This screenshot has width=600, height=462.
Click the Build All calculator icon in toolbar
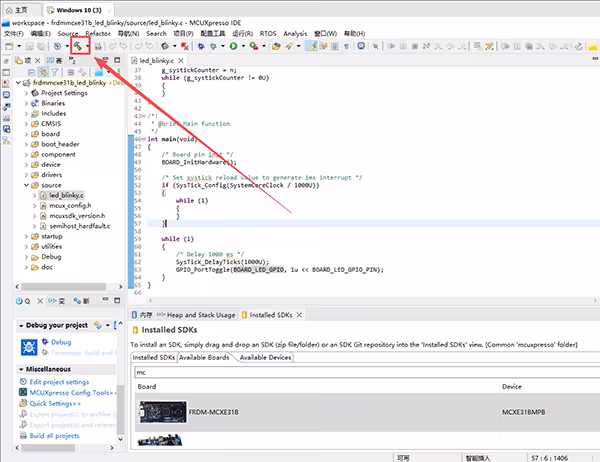98,46
